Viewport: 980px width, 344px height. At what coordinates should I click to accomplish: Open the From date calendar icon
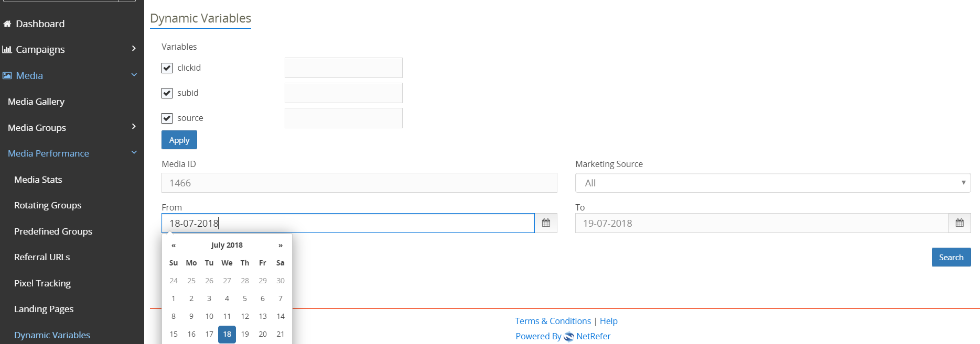click(x=546, y=223)
